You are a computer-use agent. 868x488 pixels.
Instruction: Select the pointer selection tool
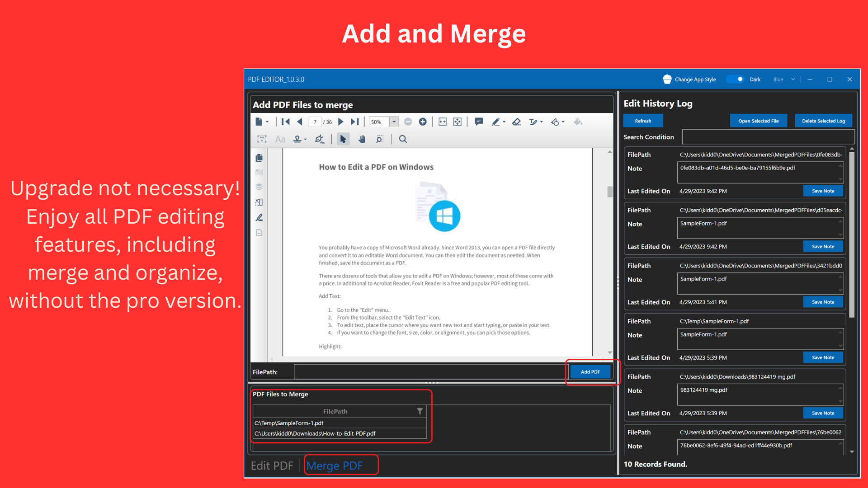click(343, 139)
